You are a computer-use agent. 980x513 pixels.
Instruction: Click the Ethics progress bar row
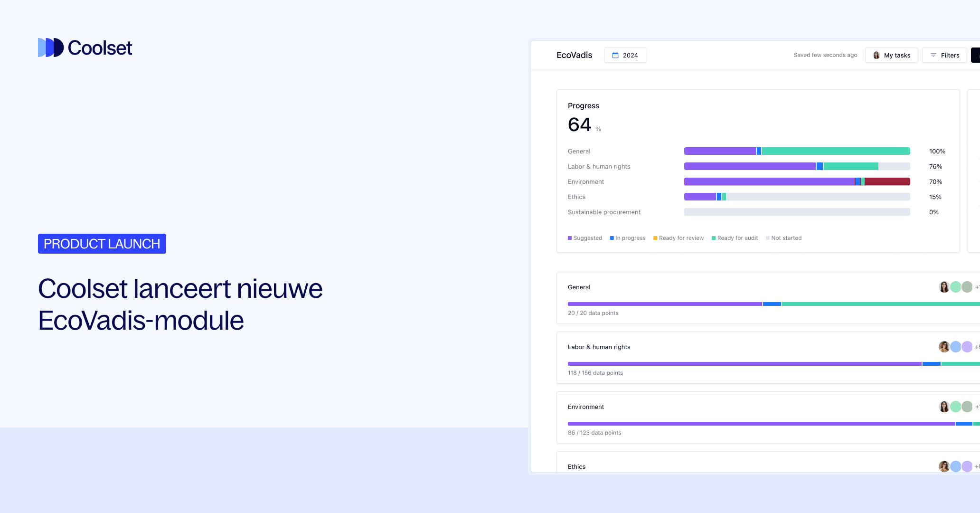point(797,197)
